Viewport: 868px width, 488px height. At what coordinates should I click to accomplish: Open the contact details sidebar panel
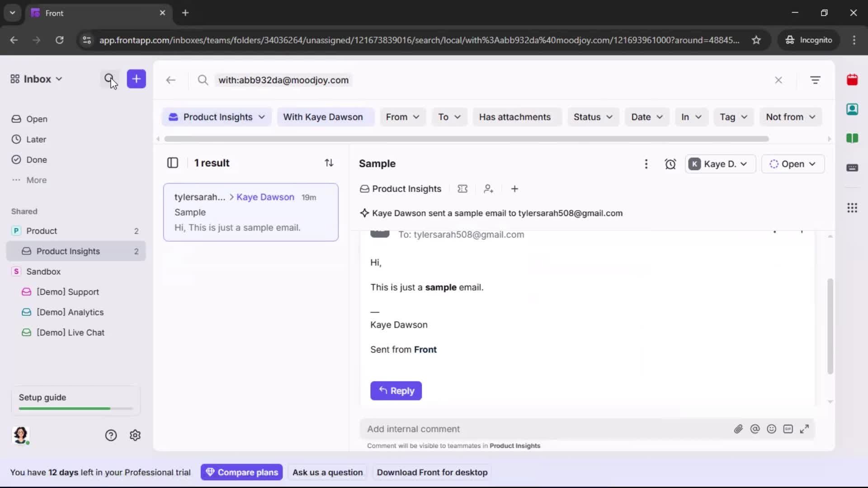pos(853,109)
